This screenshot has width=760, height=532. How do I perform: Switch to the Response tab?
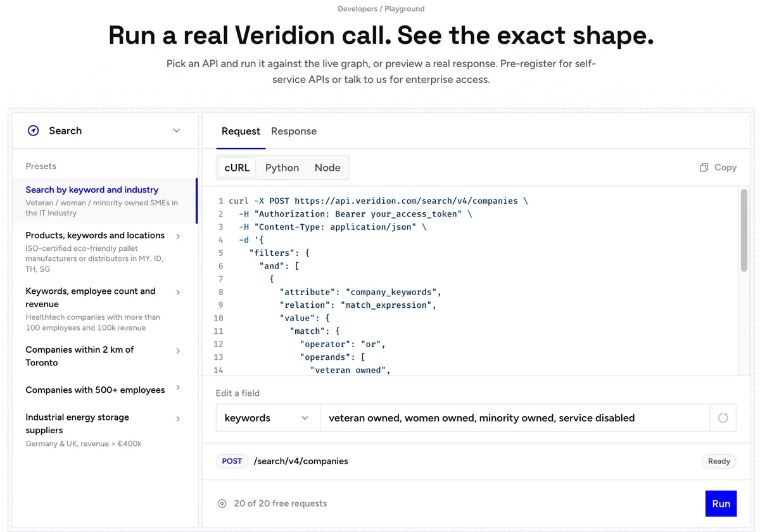click(x=294, y=131)
